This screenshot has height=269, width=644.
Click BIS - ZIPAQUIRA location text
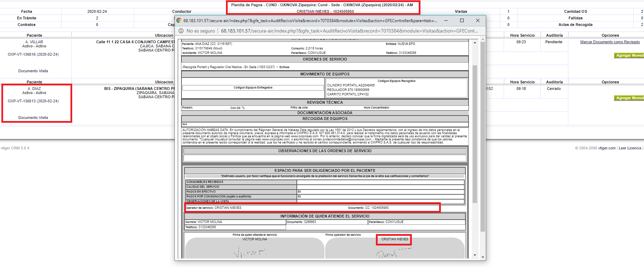[139, 89]
